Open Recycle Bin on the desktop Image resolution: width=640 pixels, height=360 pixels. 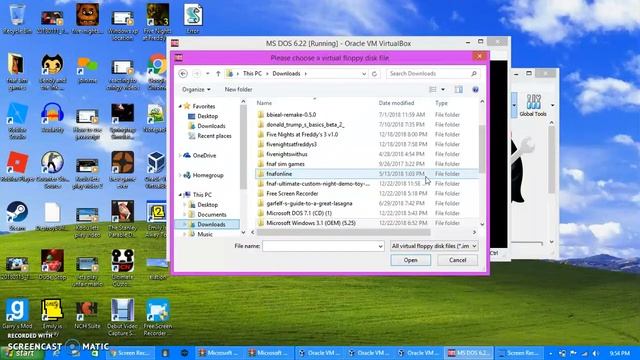tap(17, 19)
